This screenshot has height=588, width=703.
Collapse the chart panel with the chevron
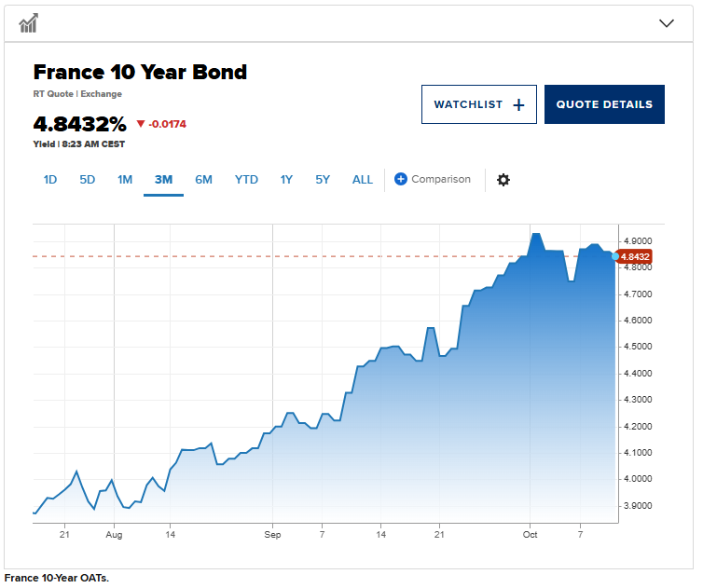(667, 23)
